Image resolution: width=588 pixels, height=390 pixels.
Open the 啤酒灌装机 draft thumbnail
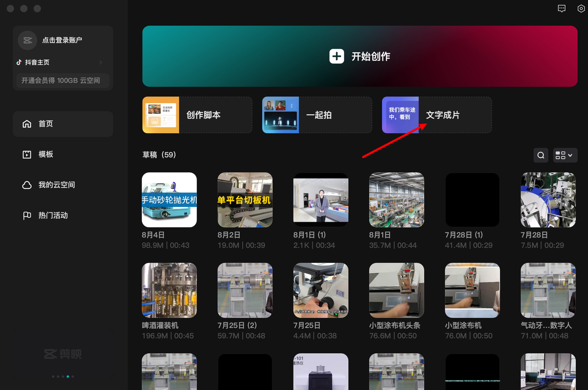[x=169, y=290]
